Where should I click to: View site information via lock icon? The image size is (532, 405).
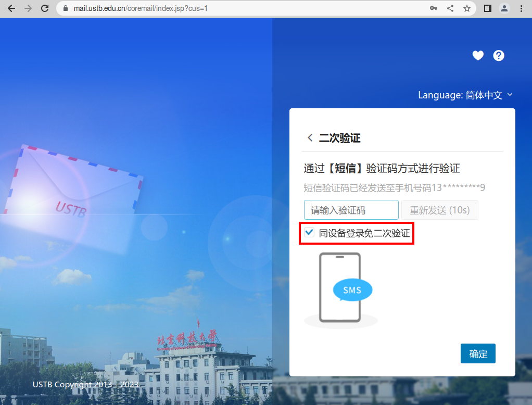pos(66,8)
